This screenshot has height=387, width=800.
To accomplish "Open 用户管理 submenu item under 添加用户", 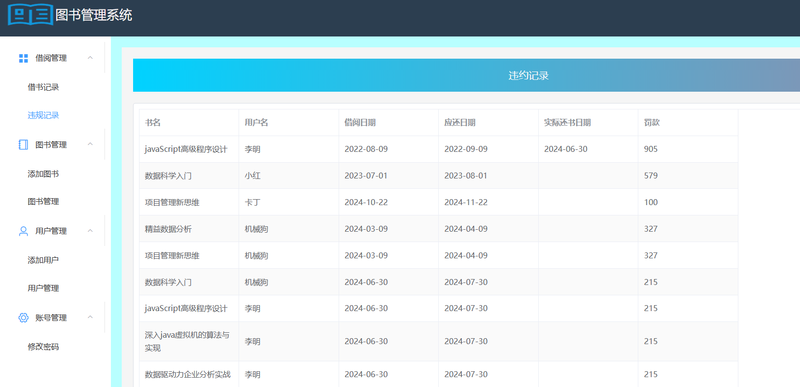I will click(x=43, y=288).
